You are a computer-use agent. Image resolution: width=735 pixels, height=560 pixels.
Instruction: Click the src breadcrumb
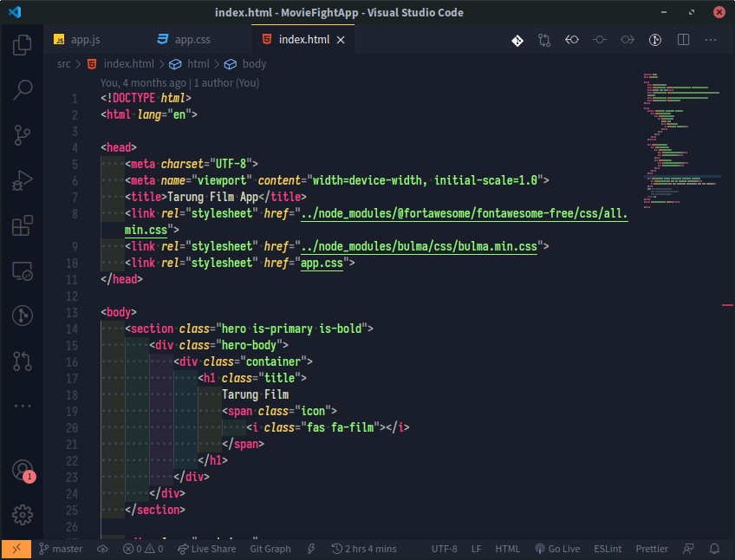(64, 64)
